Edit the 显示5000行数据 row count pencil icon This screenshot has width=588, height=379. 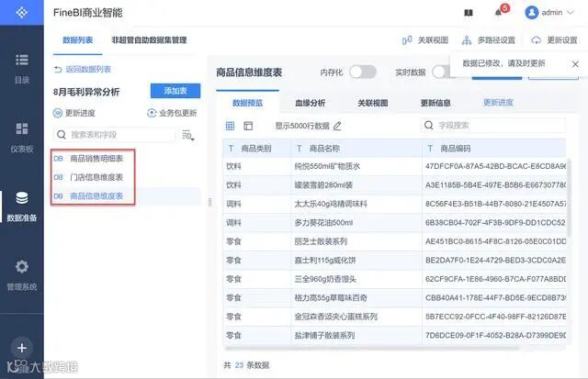pos(337,127)
